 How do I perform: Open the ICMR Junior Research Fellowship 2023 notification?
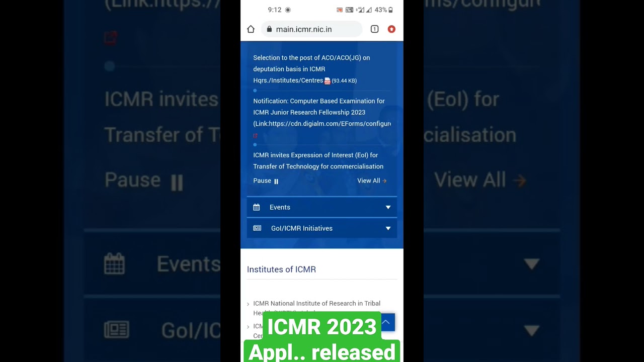[x=322, y=112]
